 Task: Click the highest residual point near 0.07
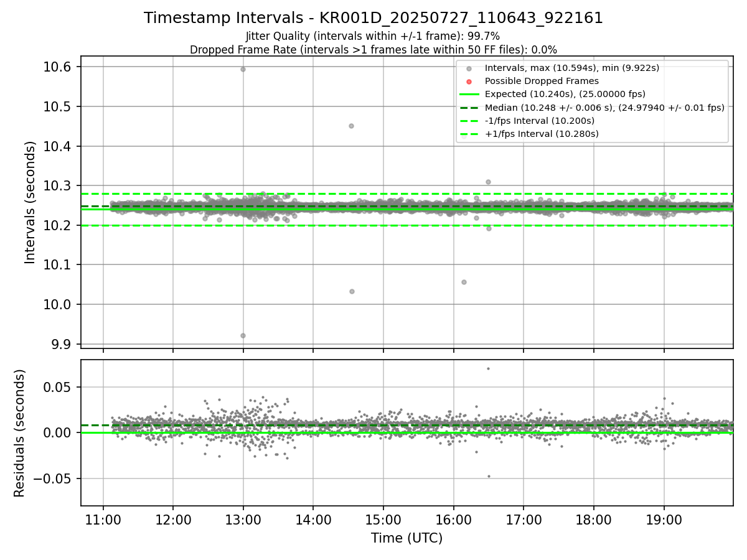tap(488, 368)
